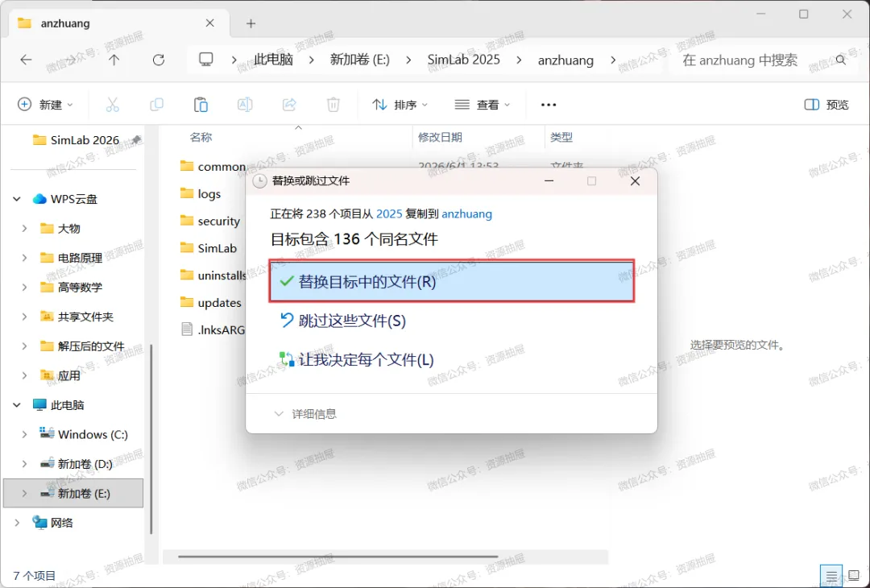Select the .lnksARG file icon
The width and height of the screenshot is (870, 588).
coord(188,329)
